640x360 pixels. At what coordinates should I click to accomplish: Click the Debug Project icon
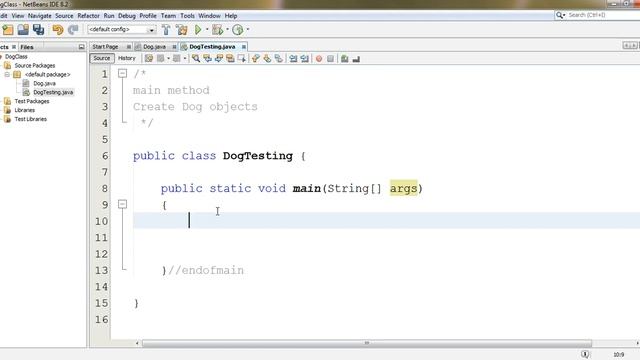pos(218,30)
